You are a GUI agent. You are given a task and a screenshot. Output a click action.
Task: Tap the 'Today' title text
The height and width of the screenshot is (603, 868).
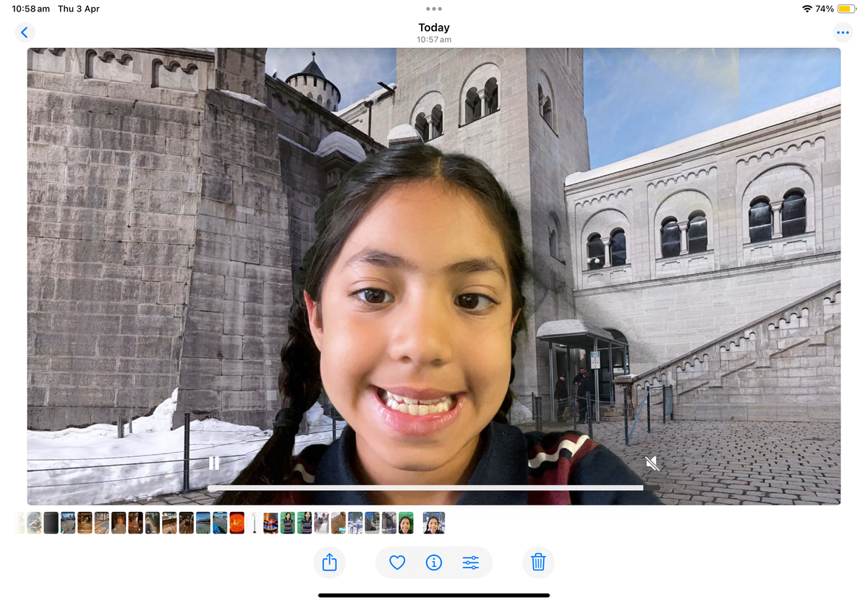tap(434, 27)
